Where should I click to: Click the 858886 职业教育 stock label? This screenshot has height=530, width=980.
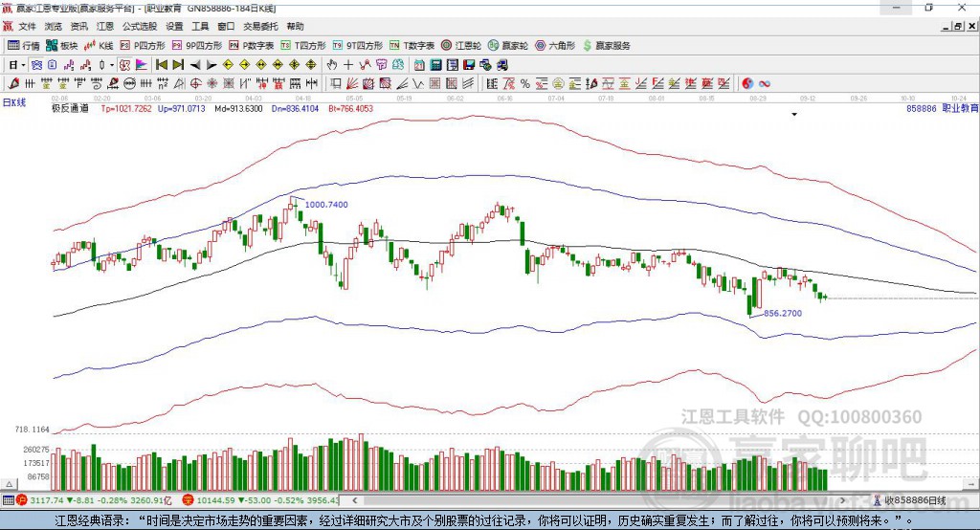coord(943,108)
